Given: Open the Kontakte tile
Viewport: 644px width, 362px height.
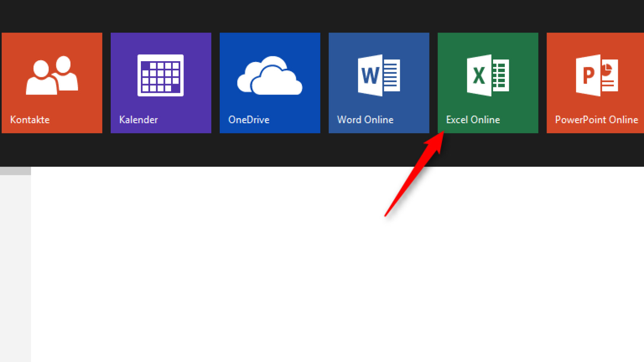Looking at the screenshot, I should click(52, 83).
